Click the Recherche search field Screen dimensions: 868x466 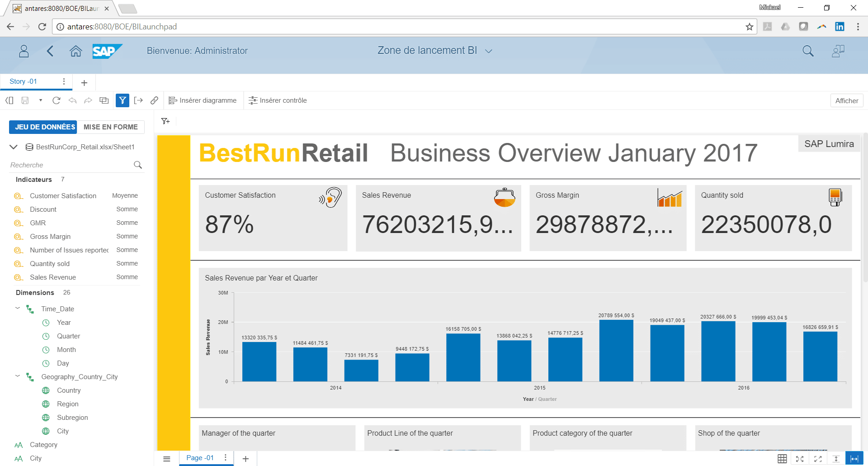click(70, 165)
